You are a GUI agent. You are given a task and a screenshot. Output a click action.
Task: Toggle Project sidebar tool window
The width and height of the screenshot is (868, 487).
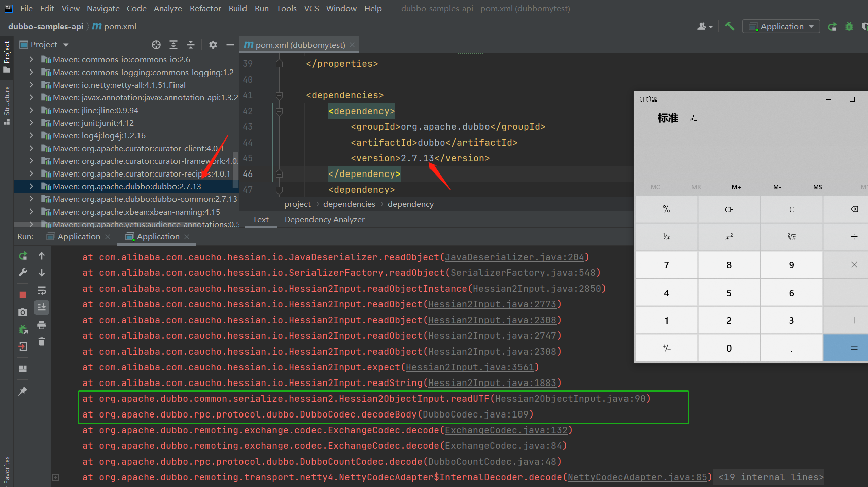(x=7, y=56)
